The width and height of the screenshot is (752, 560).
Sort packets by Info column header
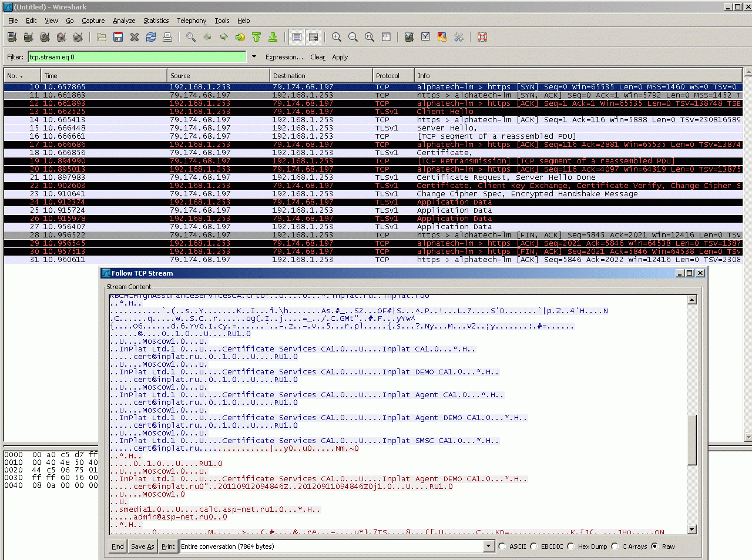tap(579, 76)
